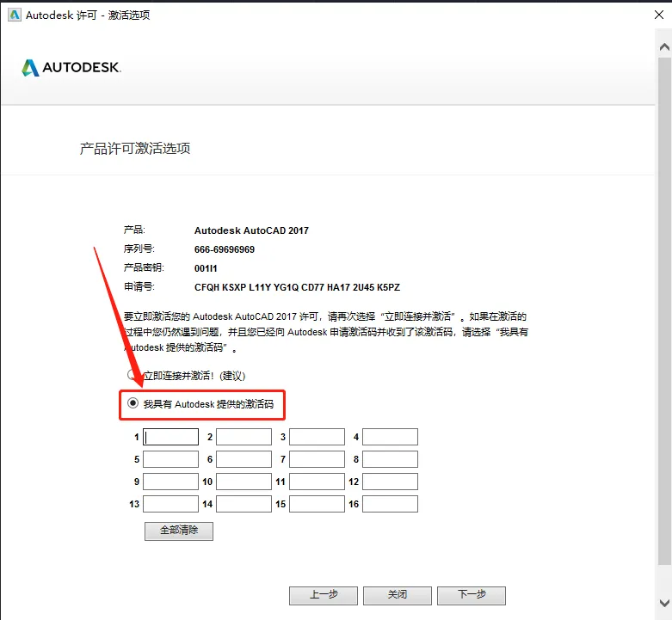The image size is (672, 620).
Task: Click the scrollbar down arrow
Action: pyautogui.click(x=665, y=603)
